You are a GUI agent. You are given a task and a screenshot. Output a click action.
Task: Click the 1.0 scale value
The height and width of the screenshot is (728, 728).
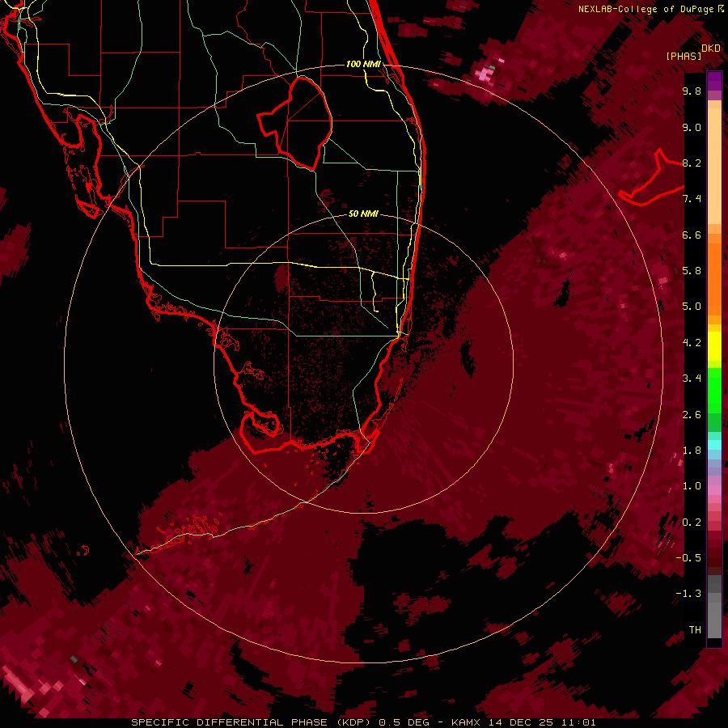pyautogui.click(x=692, y=486)
